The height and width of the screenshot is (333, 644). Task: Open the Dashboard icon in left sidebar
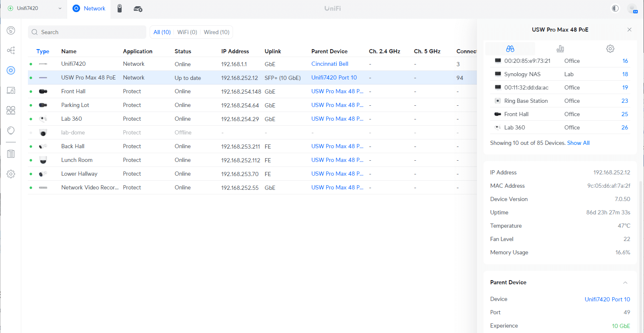click(11, 30)
